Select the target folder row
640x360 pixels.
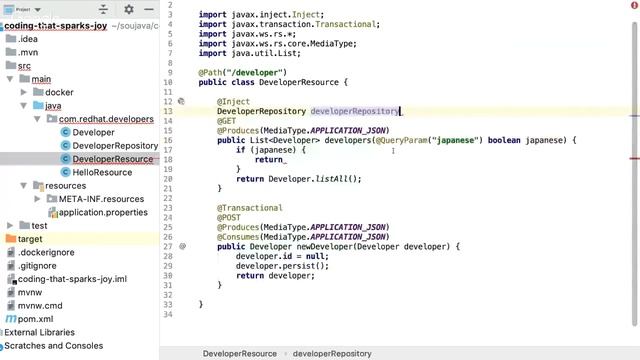(x=80, y=239)
